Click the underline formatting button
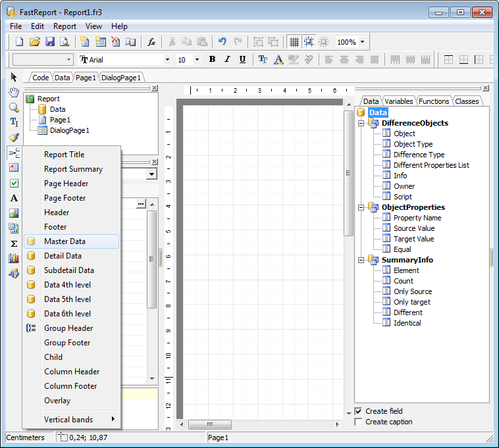Screen dimensions: 499x448 click(x=242, y=59)
